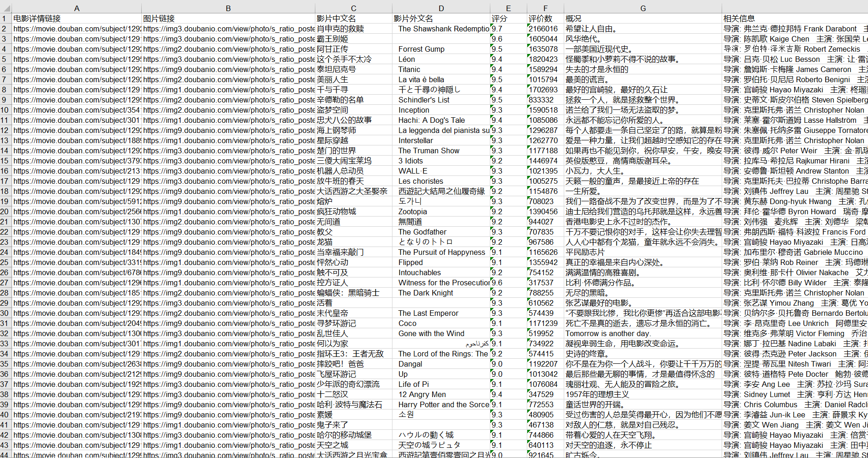Select row 2 by clicking its row number
The image size is (868, 458).
click(5, 29)
